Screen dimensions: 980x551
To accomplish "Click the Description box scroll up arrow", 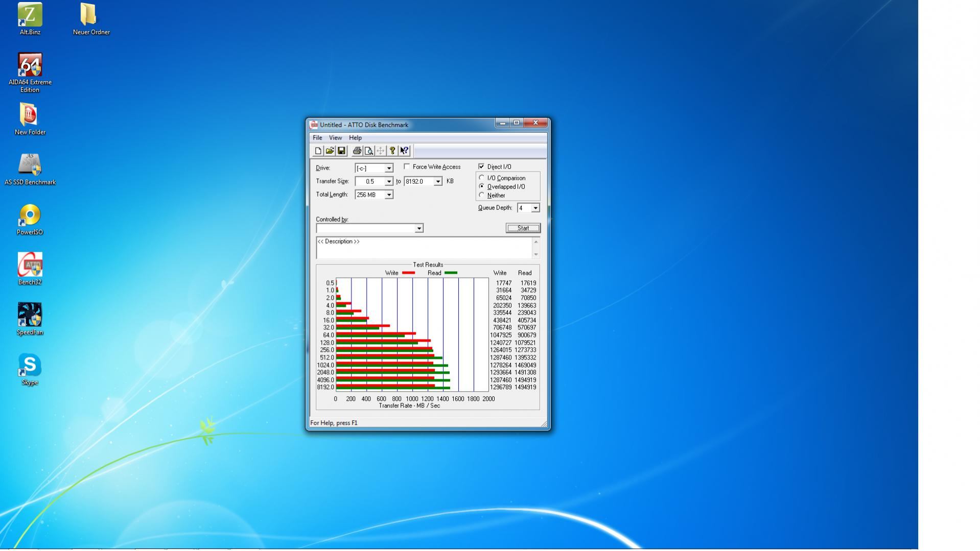I will 536,241.
